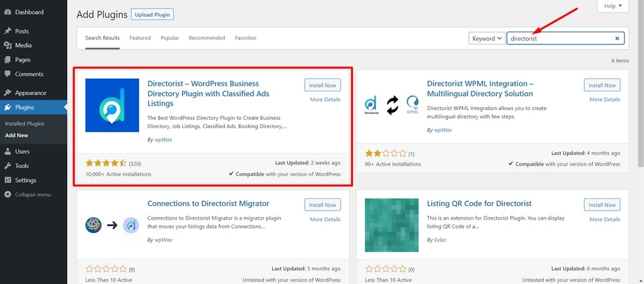Screen dimensions: 644x284
Task: Switch to Search Results tab
Action: click(102, 38)
